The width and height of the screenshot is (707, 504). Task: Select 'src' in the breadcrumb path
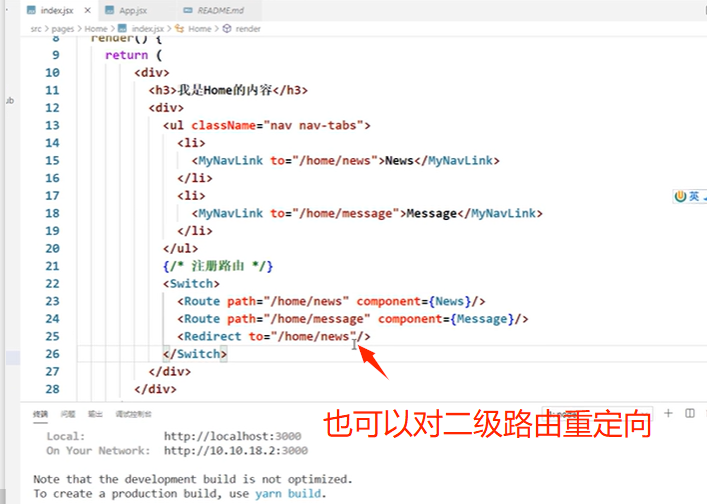36,29
